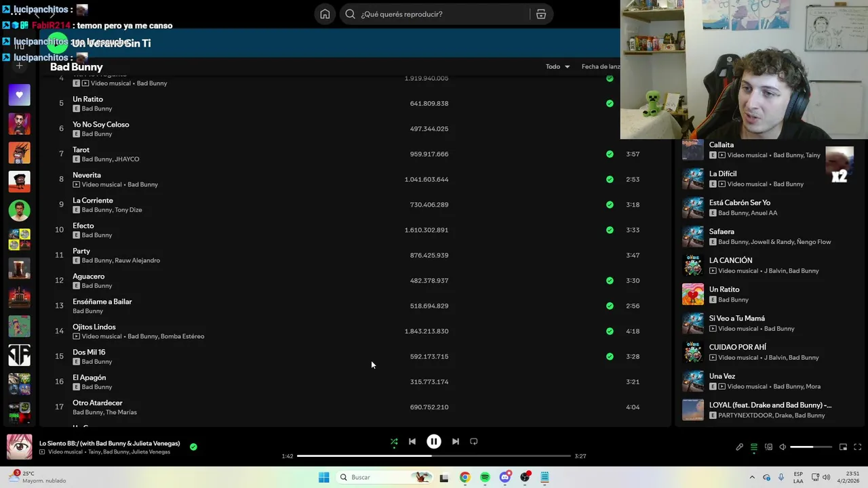Viewport: 868px width, 488px height.
Task: Open lyrics microphone icon
Action: 739,447
